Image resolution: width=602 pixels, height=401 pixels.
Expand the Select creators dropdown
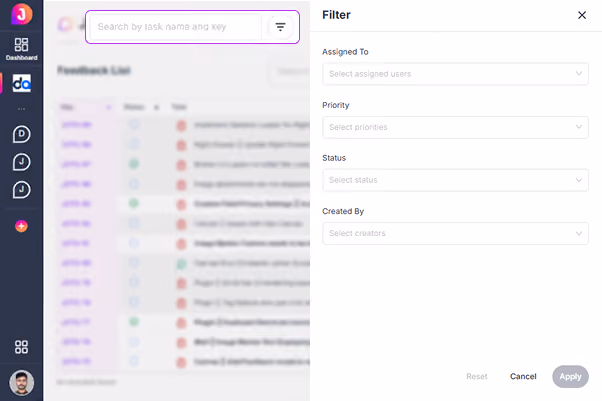455,233
